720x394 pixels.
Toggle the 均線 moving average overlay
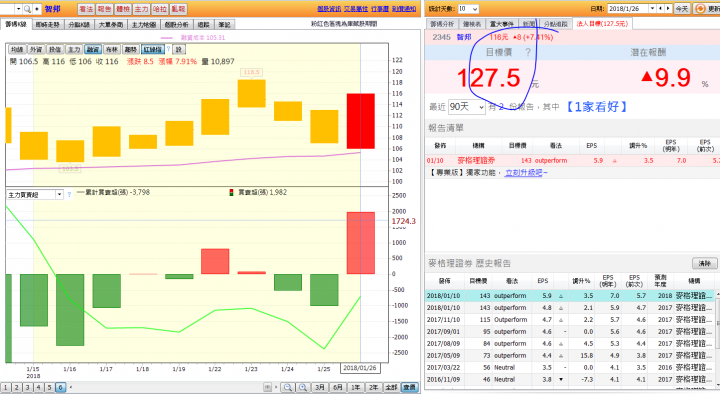coord(17,49)
